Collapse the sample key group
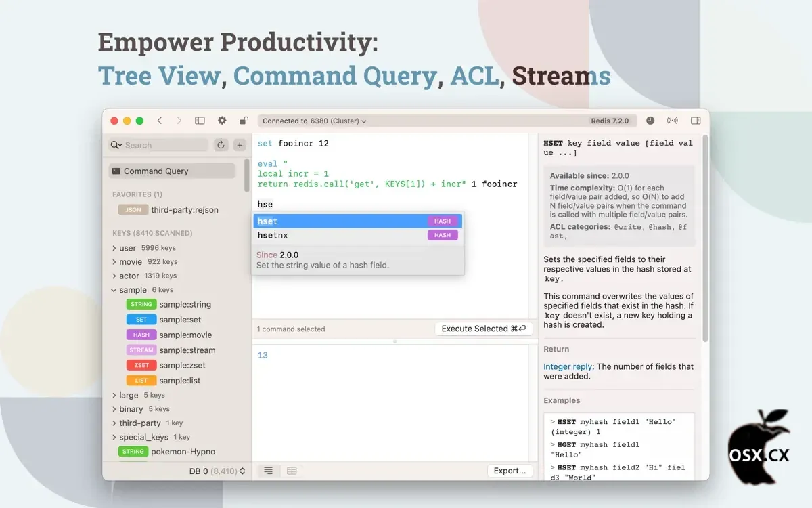812x508 pixels. coord(114,290)
